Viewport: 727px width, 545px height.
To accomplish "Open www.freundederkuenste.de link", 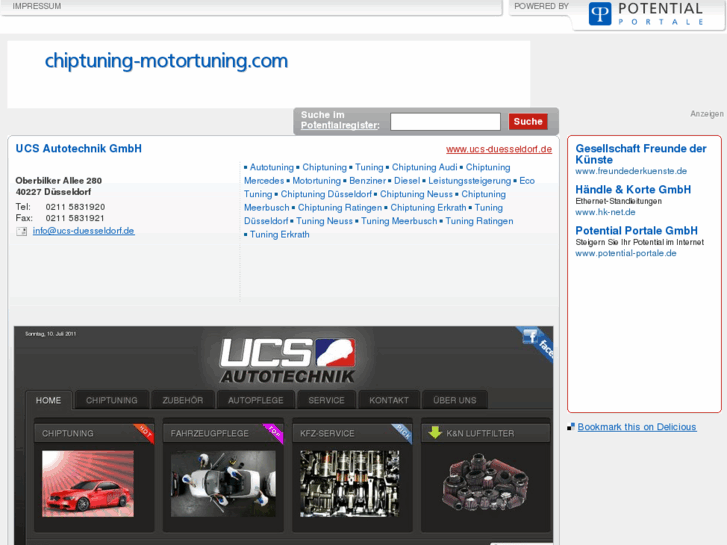I will point(631,171).
